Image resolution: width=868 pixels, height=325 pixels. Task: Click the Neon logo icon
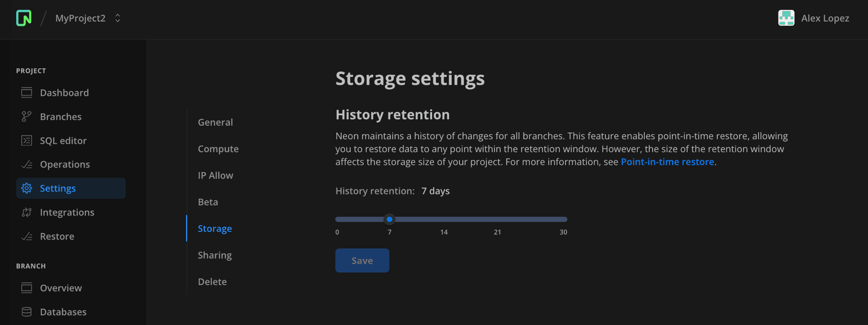coord(24,18)
